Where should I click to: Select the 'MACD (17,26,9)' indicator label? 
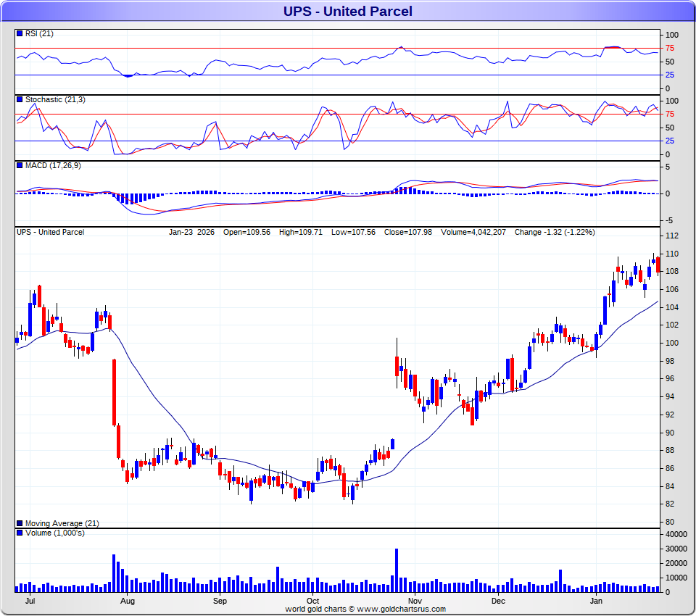(x=53, y=165)
